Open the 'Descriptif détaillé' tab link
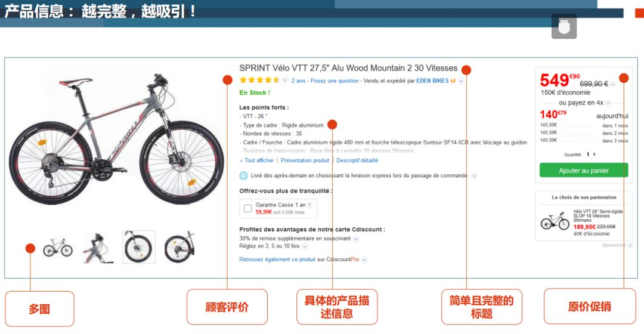Viewport: 644px width, 334px height. pos(357,160)
